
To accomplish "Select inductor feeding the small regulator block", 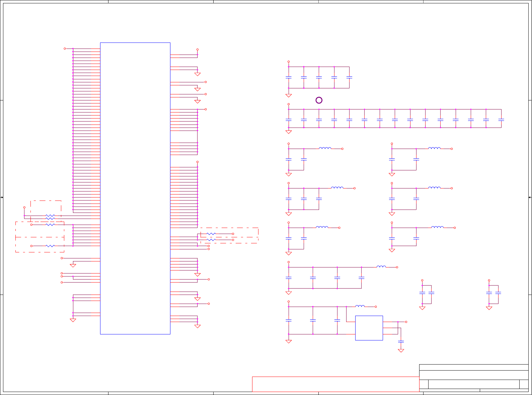I will tap(360, 306).
